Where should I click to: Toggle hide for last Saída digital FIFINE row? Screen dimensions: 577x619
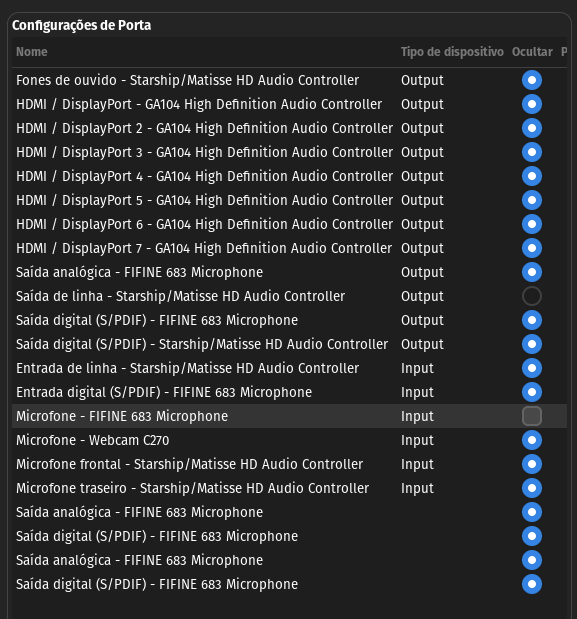[532, 584]
